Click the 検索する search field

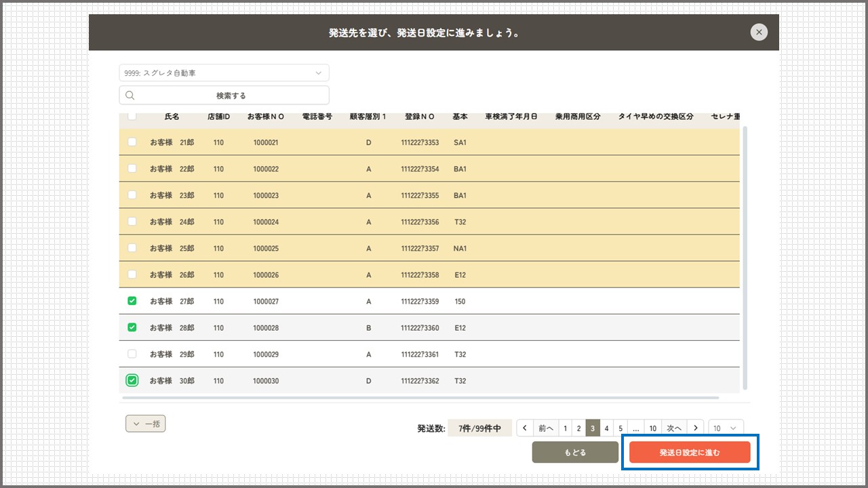[x=224, y=96]
